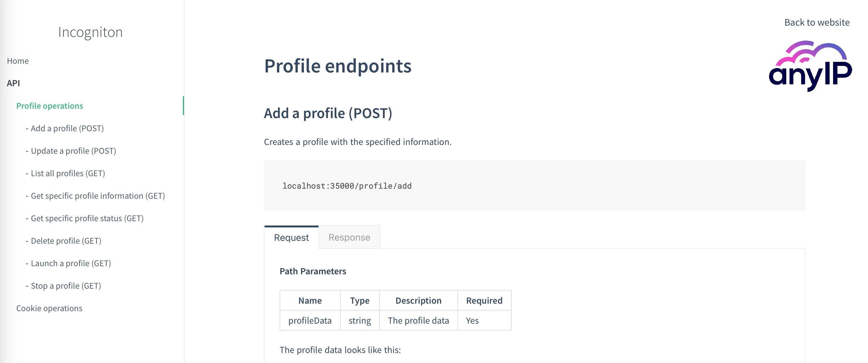This screenshot has height=363, width=868.
Task: Open Profile operations section
Action: click(x=50, y=106)
